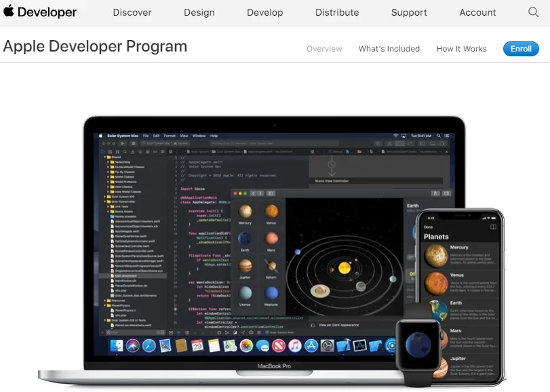The image size is (550, 392).
Task: Click System Preferences gear in MacBook dock
Action: (x=328, y=346)
